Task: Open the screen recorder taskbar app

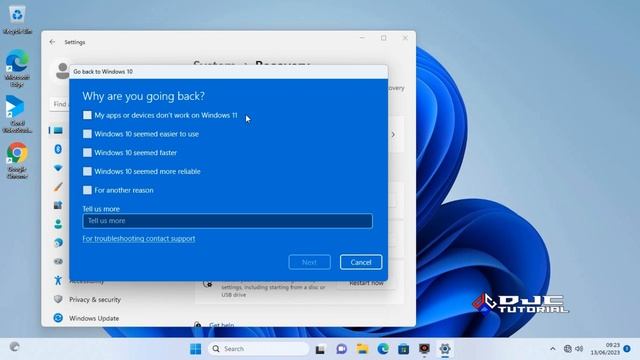Action: click(424, 349)
